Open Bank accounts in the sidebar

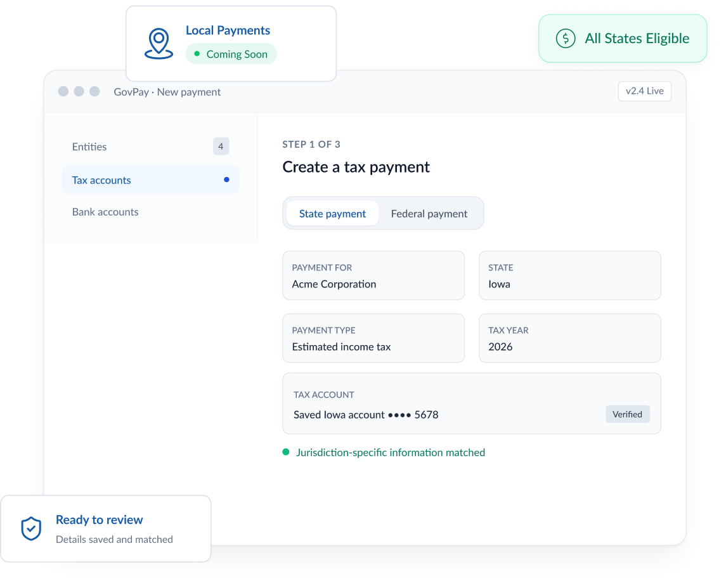[x=150, y=212]
